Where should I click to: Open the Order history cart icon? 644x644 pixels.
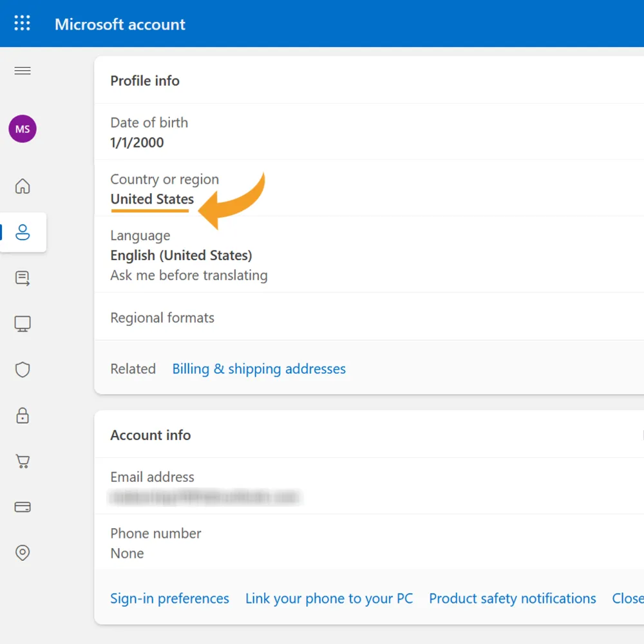coord(23,461)
